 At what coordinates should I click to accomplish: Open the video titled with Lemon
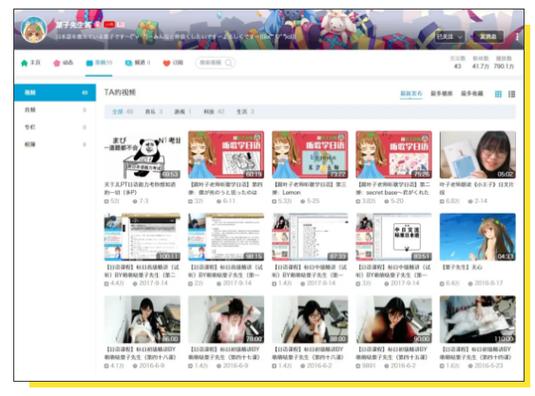pyautogui.click(x=310, y=189)
